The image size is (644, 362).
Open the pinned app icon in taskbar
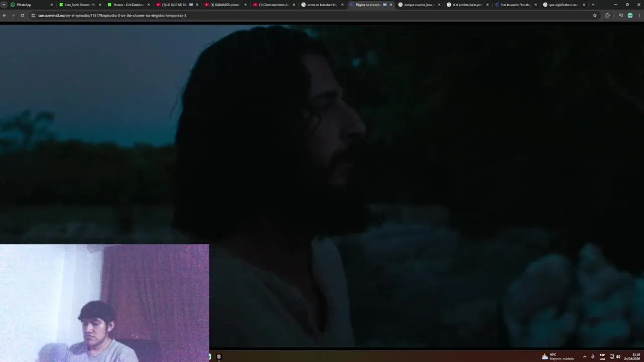[218, 356]
